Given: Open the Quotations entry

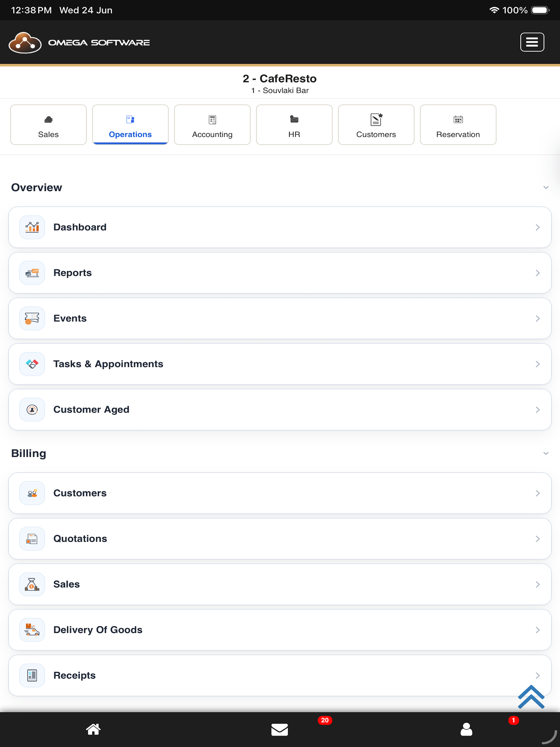Looking at the screenshot, I should tap(280, 539).
